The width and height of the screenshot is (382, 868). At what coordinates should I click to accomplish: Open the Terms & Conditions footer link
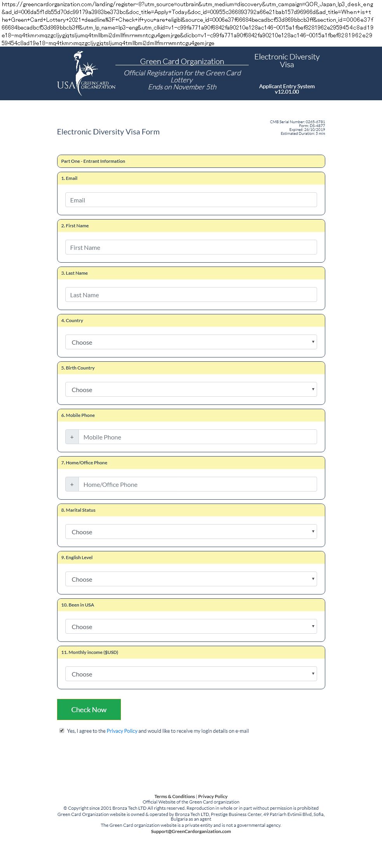coord(174,796)
